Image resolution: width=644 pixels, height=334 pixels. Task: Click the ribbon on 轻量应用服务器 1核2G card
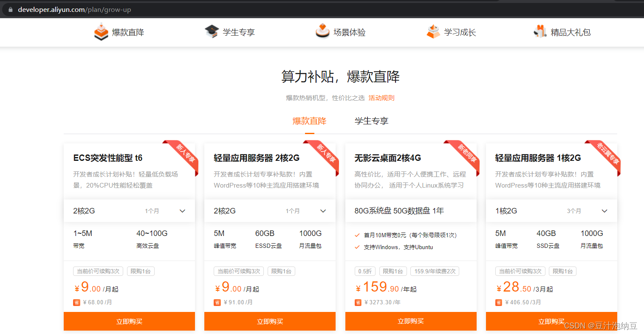[x=605, y=156]
